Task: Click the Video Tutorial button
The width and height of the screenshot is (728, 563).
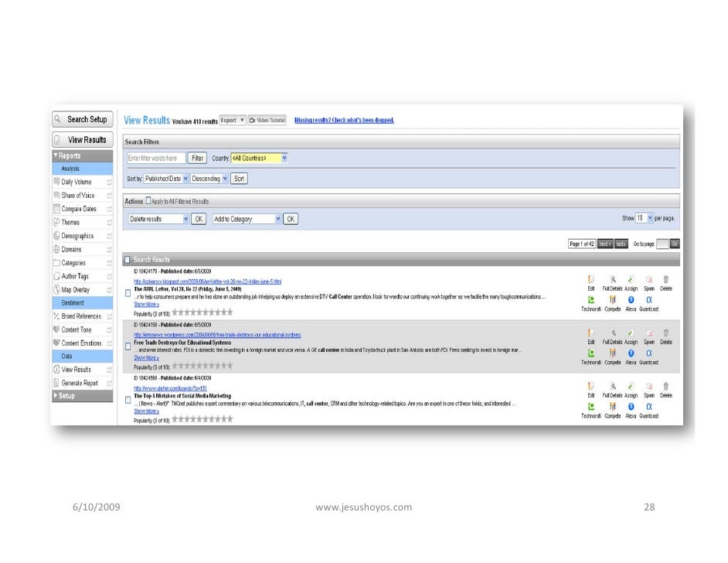Action: click(267, 121)
